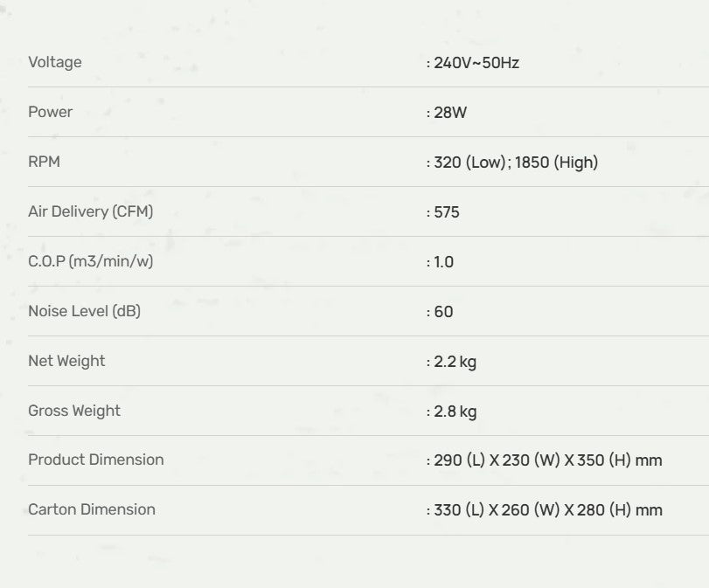Select the 2.8 kg gross weight value
Viewport: 709px width, 588px height.
(x=455, y=412)
